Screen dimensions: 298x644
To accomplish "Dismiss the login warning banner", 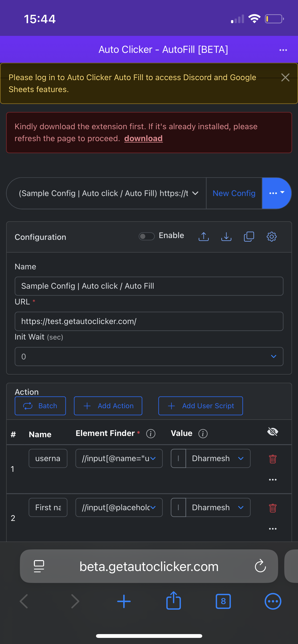I will (285, 77).
